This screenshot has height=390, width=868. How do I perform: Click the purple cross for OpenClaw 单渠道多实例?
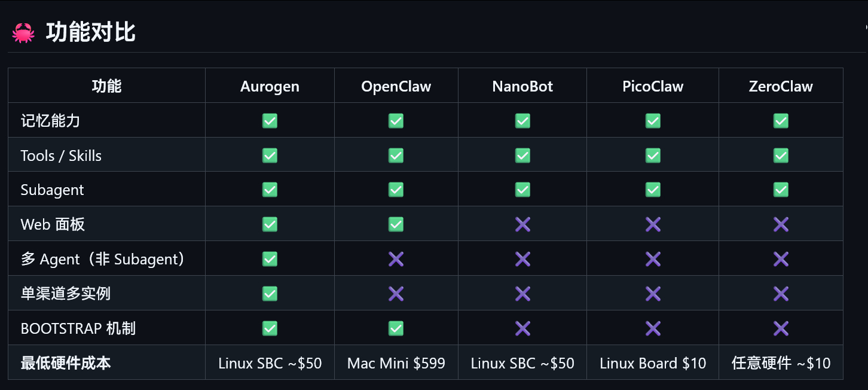coord(396,294)
